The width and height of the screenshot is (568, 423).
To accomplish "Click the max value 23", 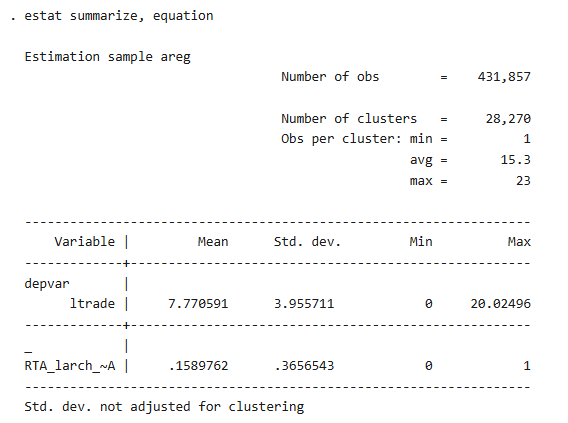I will [x=523, y=180].
